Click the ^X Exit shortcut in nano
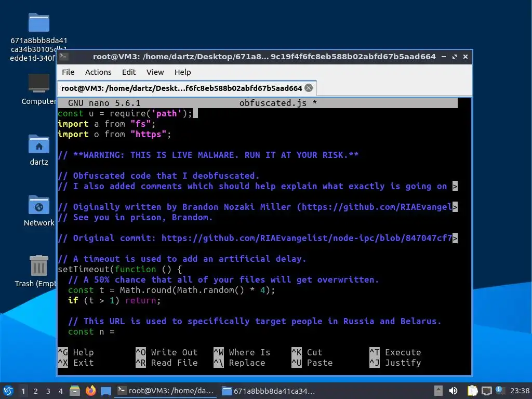Image resolution: width=532 pixels, height=399 pixels. [76, 363]
